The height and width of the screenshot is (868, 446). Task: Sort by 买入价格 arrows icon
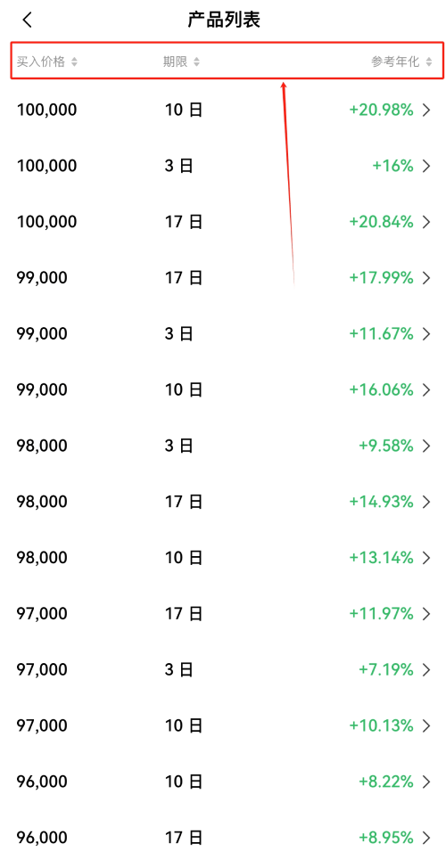click(x=74, y=61)
